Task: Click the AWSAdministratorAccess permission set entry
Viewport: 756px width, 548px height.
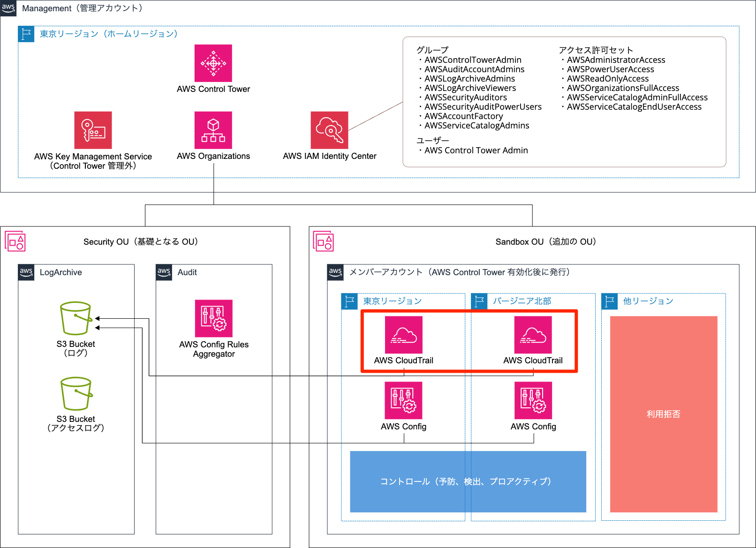Action: (x=615, y=60)
